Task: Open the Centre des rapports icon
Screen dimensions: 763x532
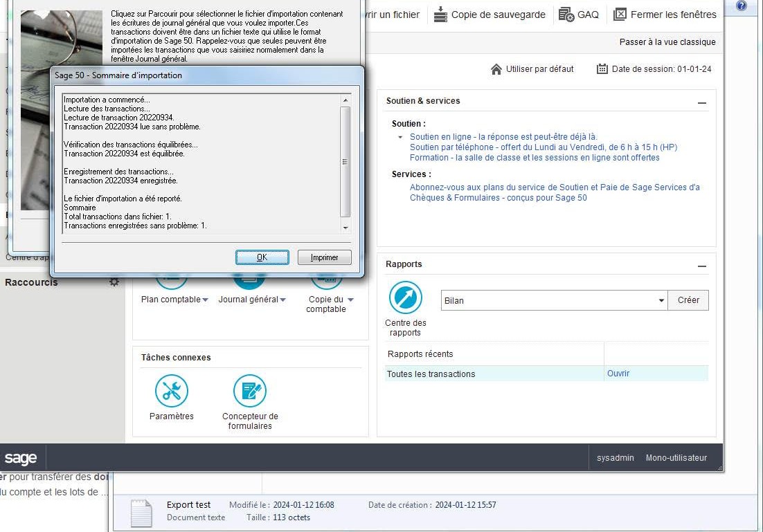Action: pos(405,297)
